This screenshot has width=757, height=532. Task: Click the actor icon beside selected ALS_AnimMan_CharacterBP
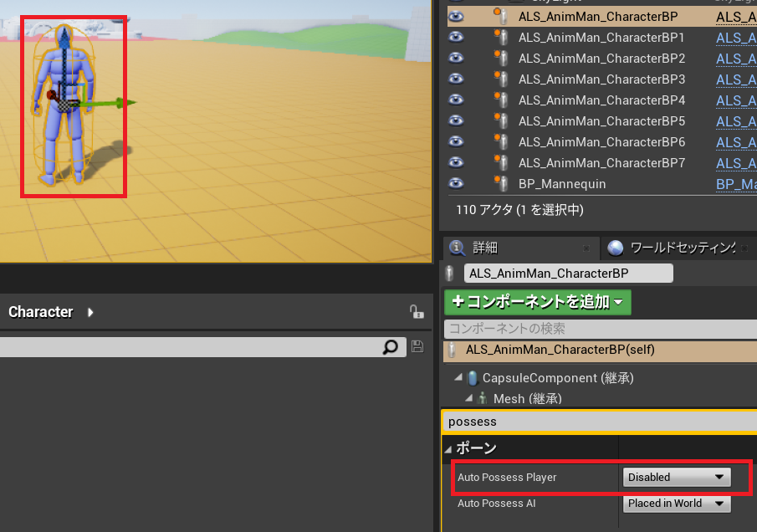coord(501,17)
